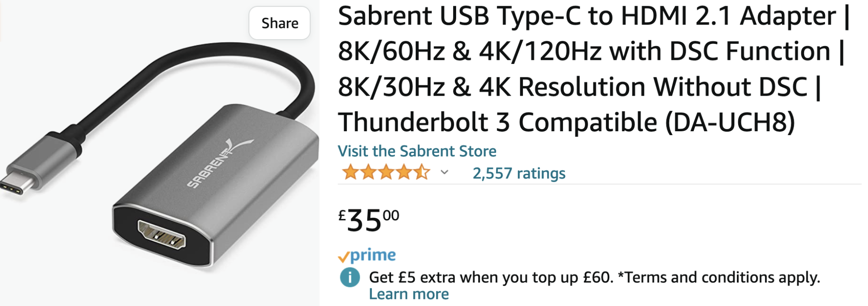The width and height of the screenshot is (868, 306).
Task: Open the 2,557 ratings link
Action: (519, 173)
